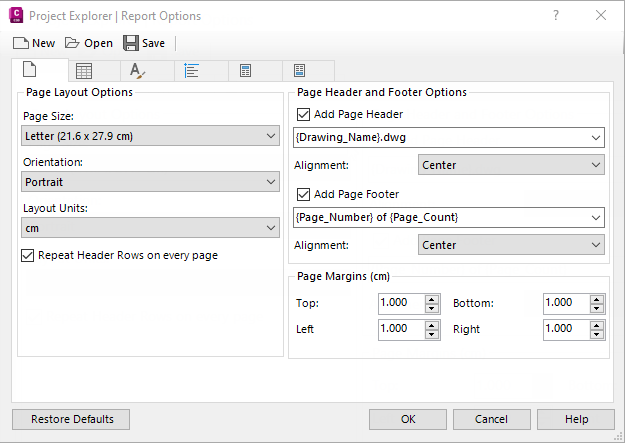Switch to the table grid icon tab
625x443 pixels.
point(85,71)
